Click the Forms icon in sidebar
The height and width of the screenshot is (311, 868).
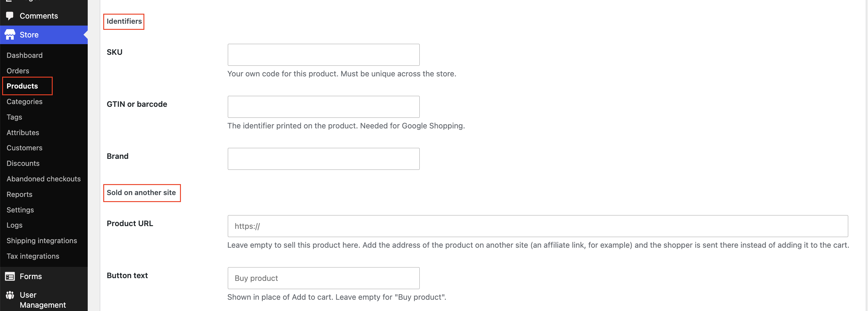tap(10, 277)
